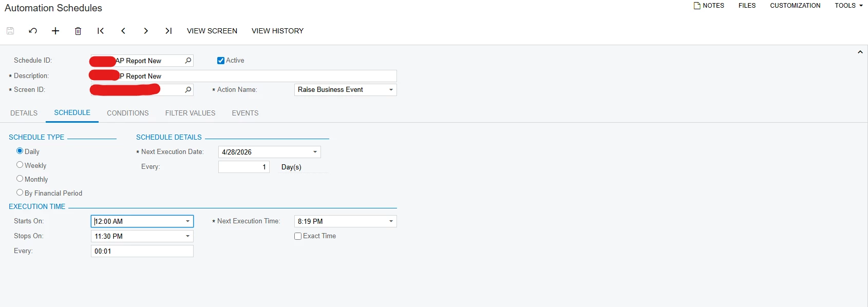
Task: Click the Every 00:01 interval field
Action: point(142,251)
